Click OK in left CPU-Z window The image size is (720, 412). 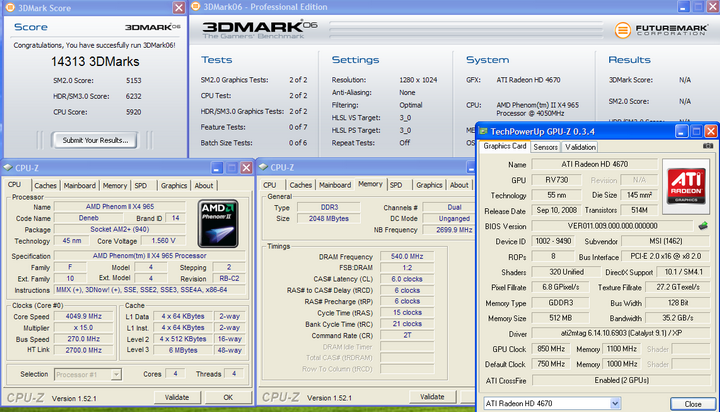[228, 397]
